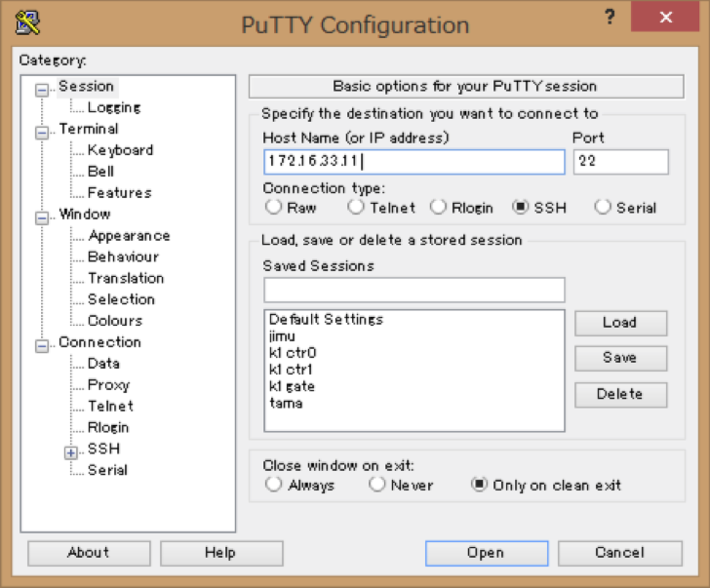The height and width of the screenshot is (588, 710).
Task: Select Default Settings in the sessions list
Action: (x=326, y=320)
